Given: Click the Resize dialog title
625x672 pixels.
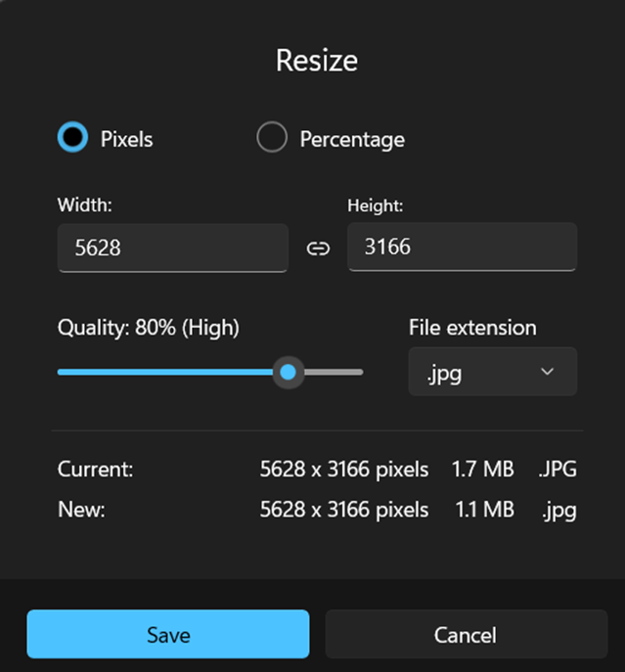Looking at the screenshot, I should (x=317, y=61).
